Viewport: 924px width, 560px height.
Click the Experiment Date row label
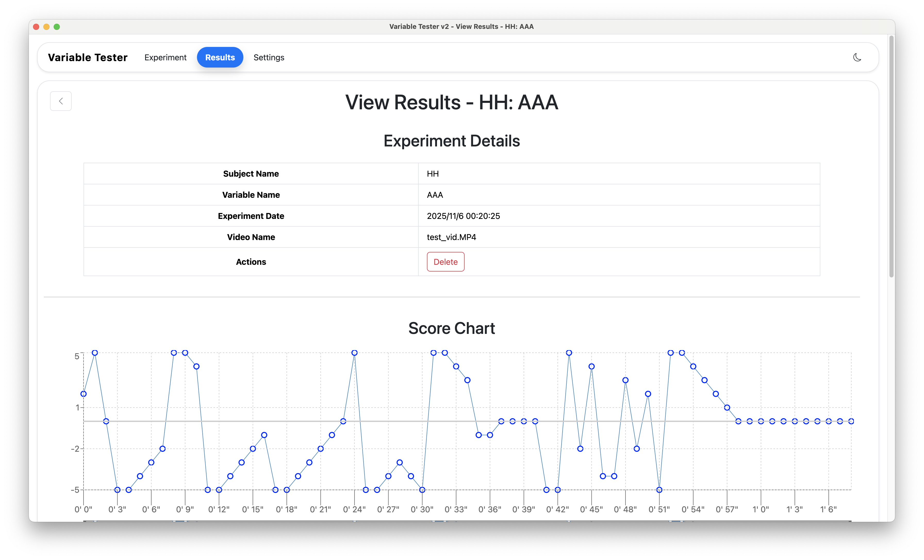coord(251,216)
